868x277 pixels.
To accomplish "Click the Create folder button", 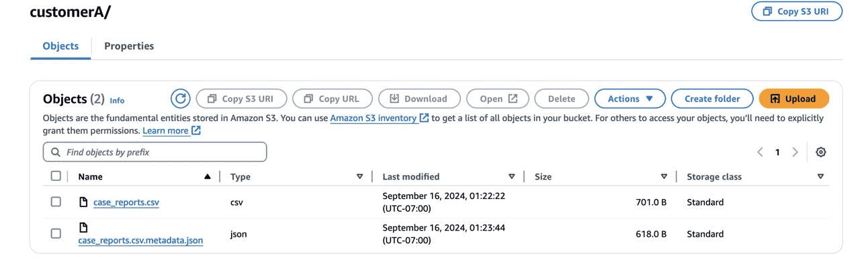I will (711, 99).
